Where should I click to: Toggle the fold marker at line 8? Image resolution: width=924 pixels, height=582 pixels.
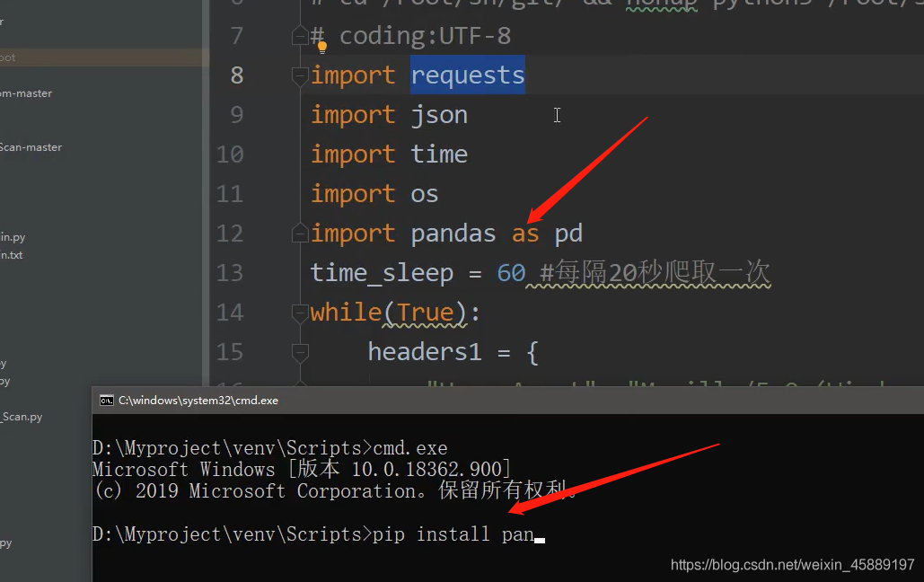[300, 75]
